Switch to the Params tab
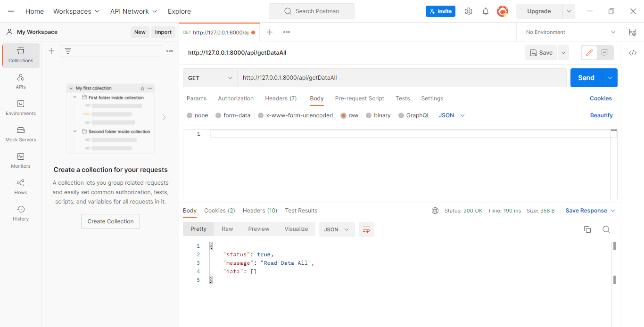This screenshot has width=644, height=327. (x=197, y=98)
